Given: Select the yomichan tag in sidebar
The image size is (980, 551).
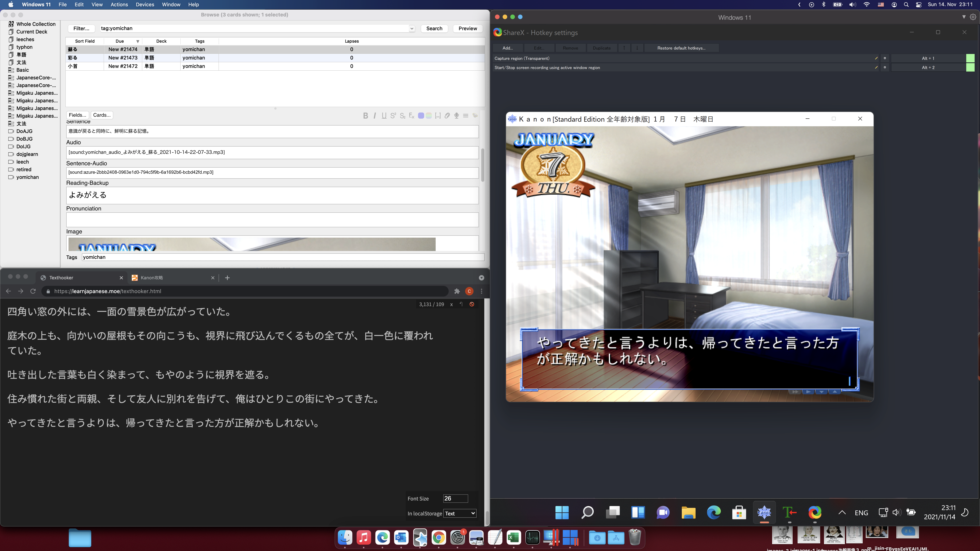Looking at the screenshot, I should [27, 177].
